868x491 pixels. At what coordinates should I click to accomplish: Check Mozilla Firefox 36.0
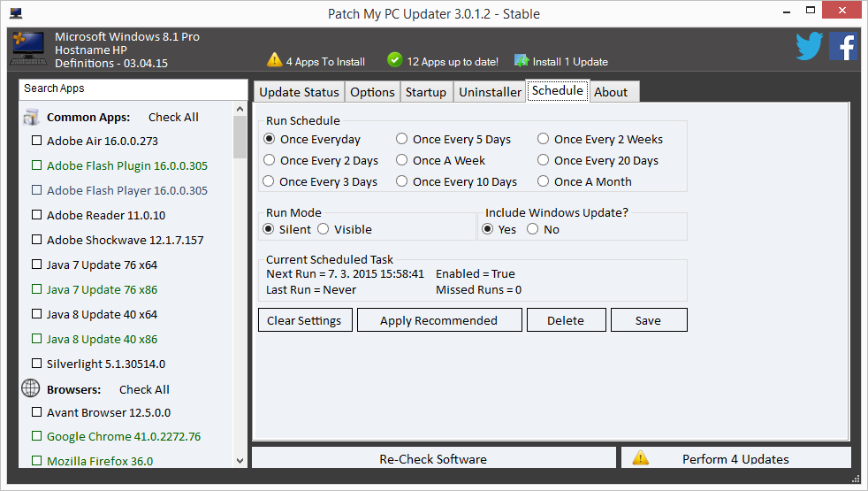[36, 460]
